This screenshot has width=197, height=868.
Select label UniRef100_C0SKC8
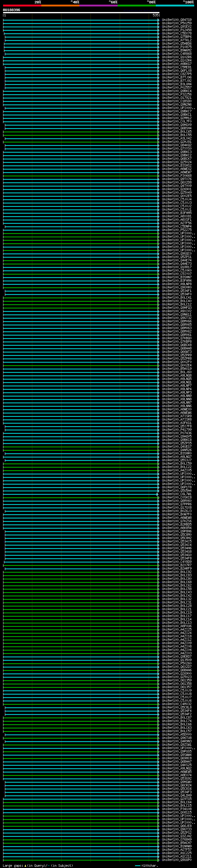pos(176,497)
